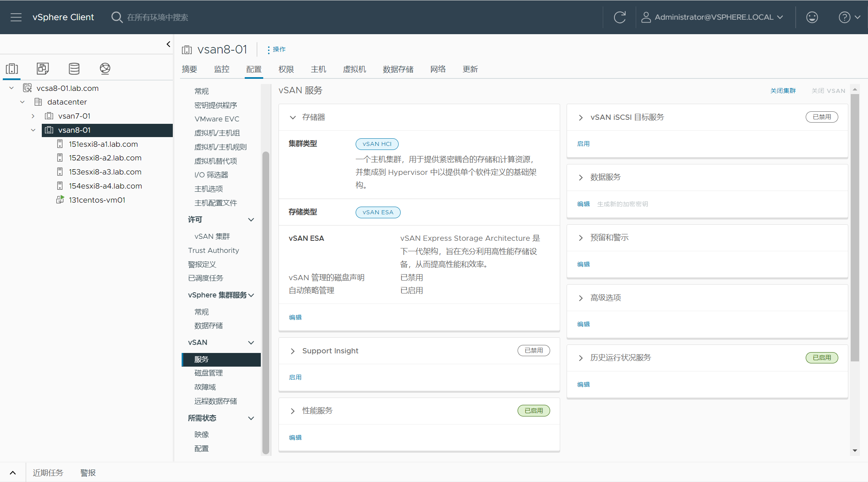The width and height of the screenshot is (868, 482).
Task: Click 启用 under Support Insight
Action: coord(295,377)
